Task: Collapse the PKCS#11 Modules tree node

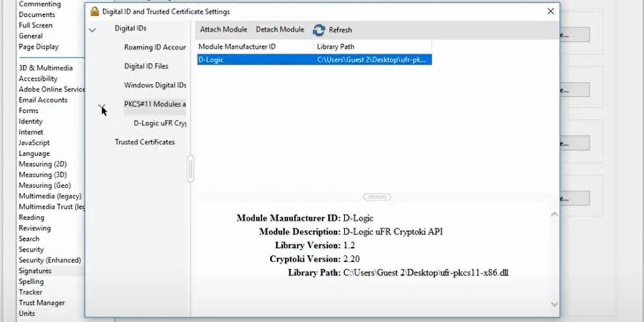Action: 102,106
